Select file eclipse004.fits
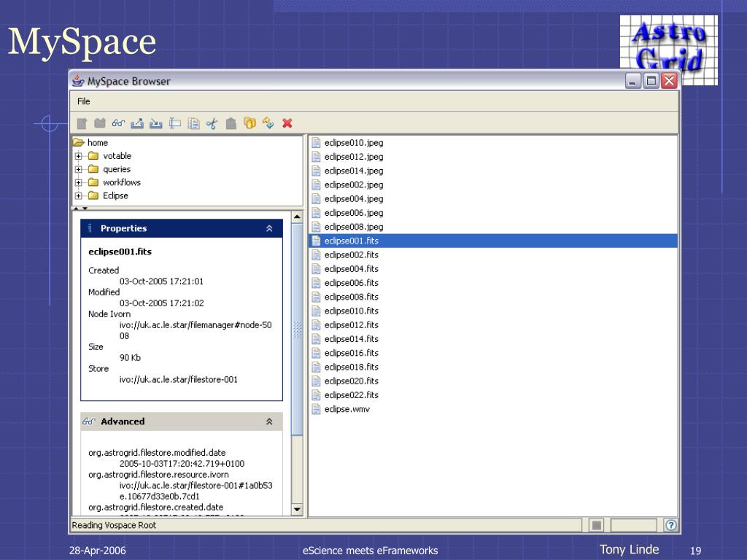 point(352,269)
